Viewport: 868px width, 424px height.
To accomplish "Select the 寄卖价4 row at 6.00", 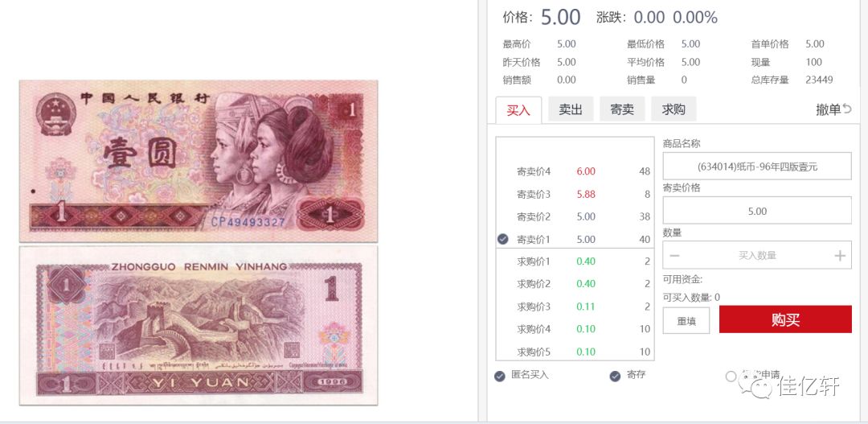I will pos(575,171).
